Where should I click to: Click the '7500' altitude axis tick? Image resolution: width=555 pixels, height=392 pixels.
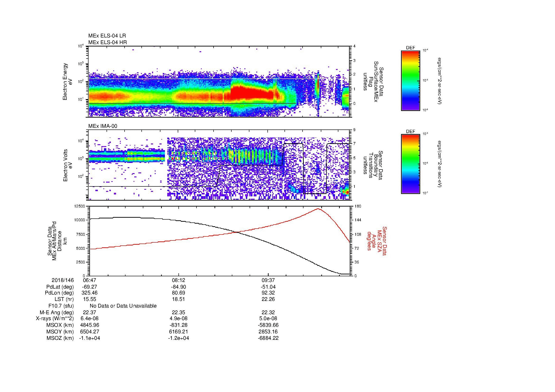[x=81, y=234]
